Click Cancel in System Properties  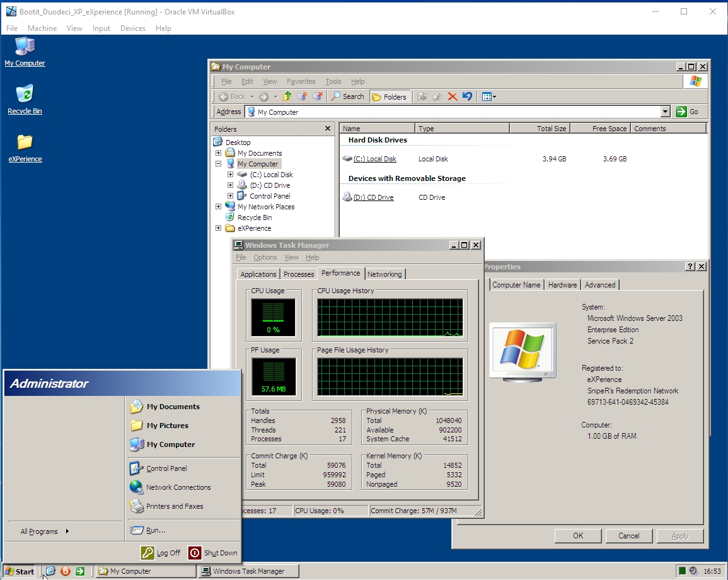pos(628,535)
